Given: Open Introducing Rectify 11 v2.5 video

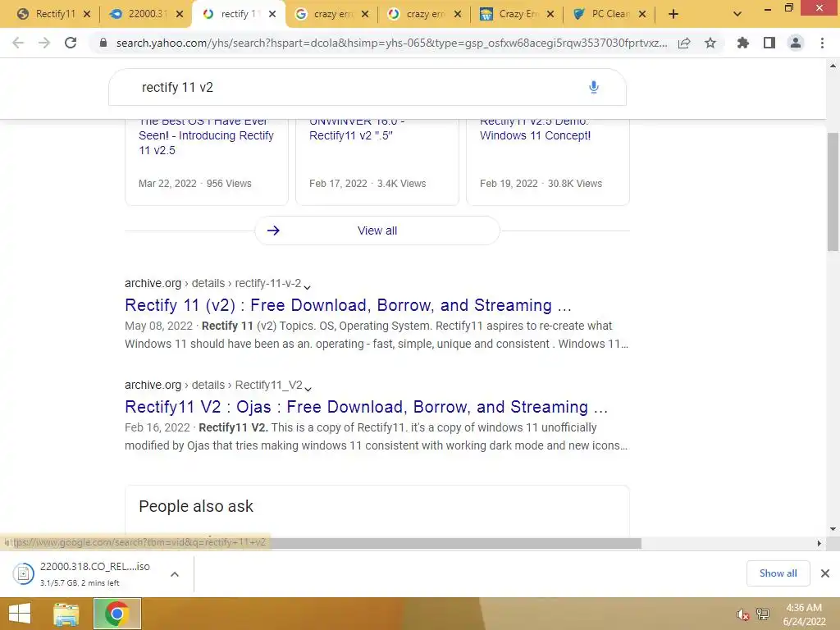Looking at the screenshot, I should 206,135.
